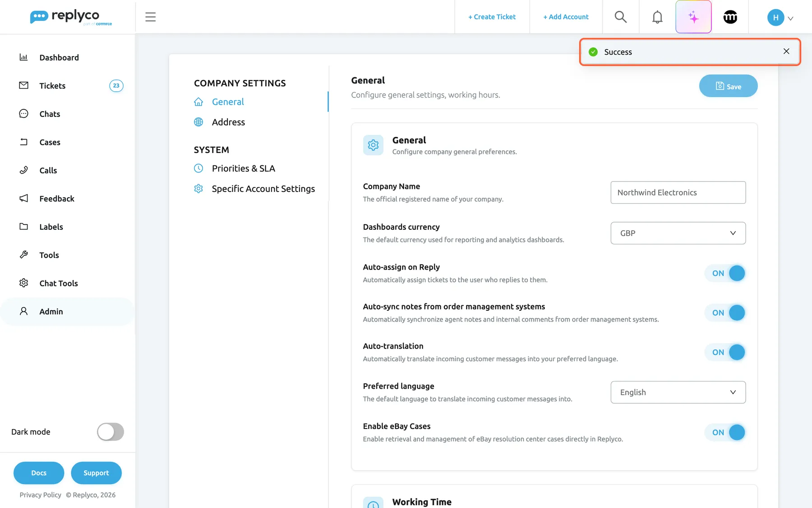Disable Auto-sync notes toggle
The height and width of the screenshot is (508, 812).
[725, 312]
